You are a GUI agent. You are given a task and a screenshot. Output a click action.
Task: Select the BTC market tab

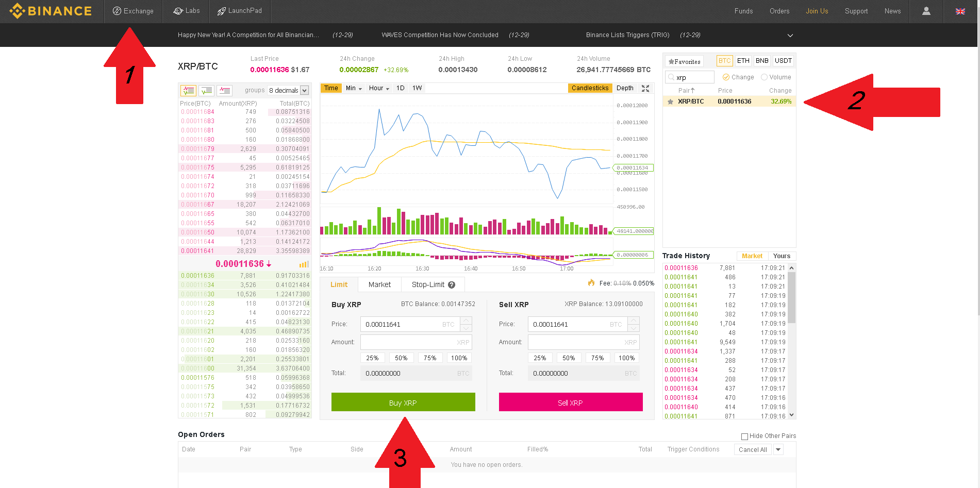pos(724,61)
